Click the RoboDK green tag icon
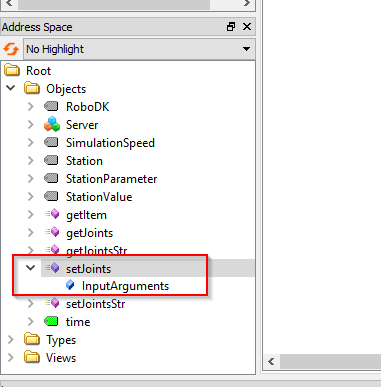 [x=51, y=106]
